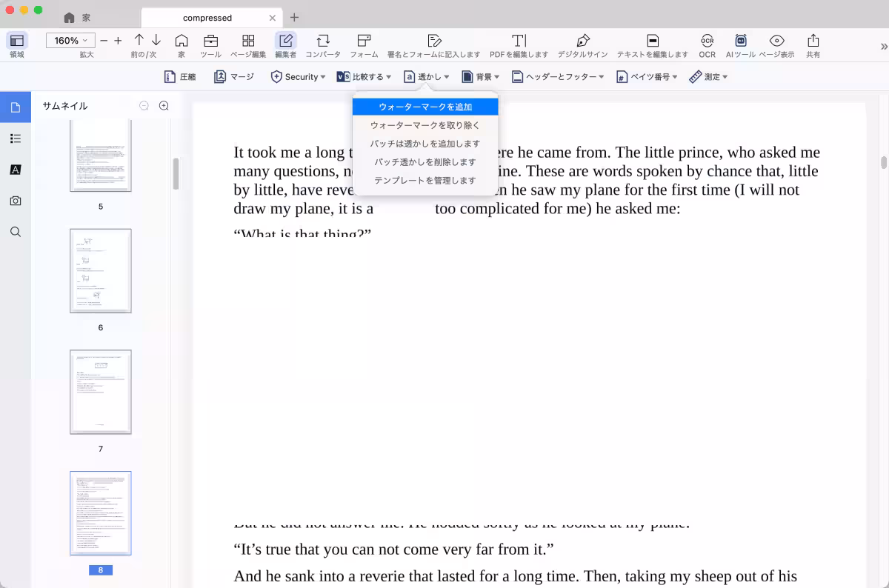Click the OCR tool icon
This screenshot has width=889, height=588.
pos(707,41)
